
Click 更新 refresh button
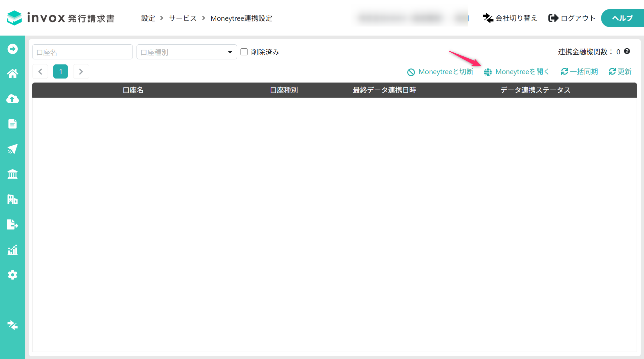click(x=620, y=71)
